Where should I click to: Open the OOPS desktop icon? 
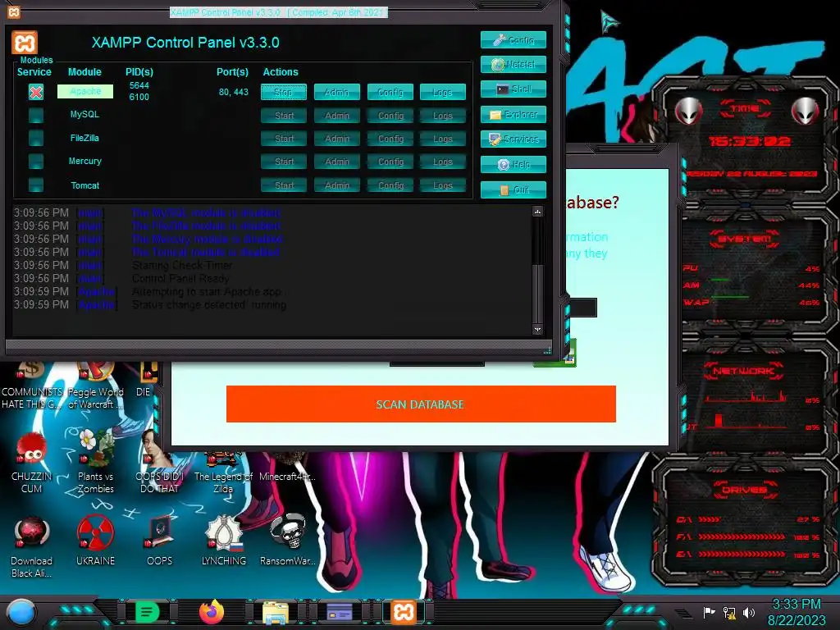click(159, 541)
